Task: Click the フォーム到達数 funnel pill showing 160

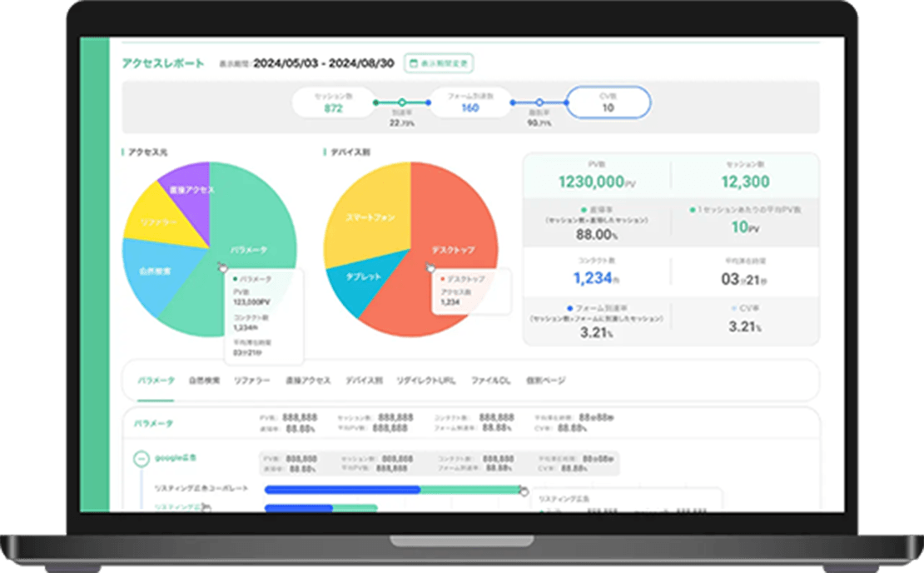Action: [x=469, y=102]
